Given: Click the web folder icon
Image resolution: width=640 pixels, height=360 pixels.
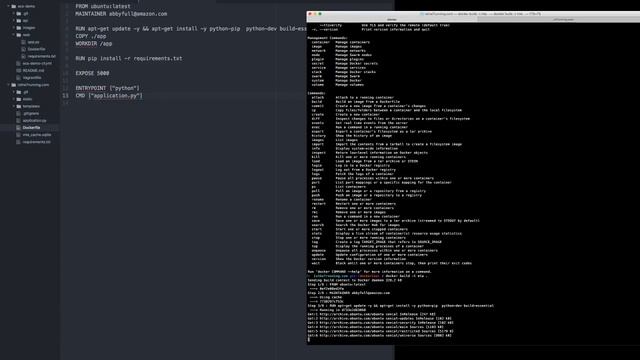Looking at the screenshot, I should (19, 35).
